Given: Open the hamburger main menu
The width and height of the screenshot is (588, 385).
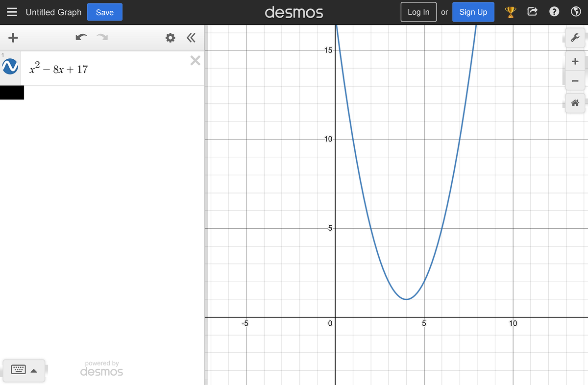Looking at the screenshot, I should tap(11, 12).
